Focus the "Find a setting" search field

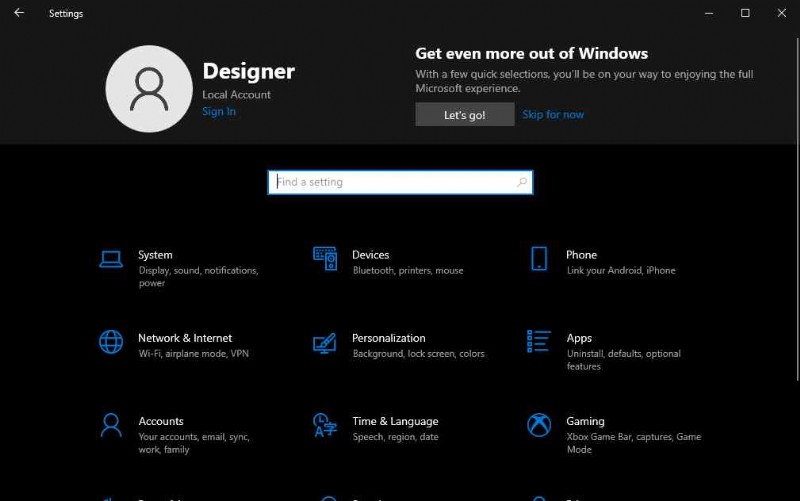pos(400,182)
